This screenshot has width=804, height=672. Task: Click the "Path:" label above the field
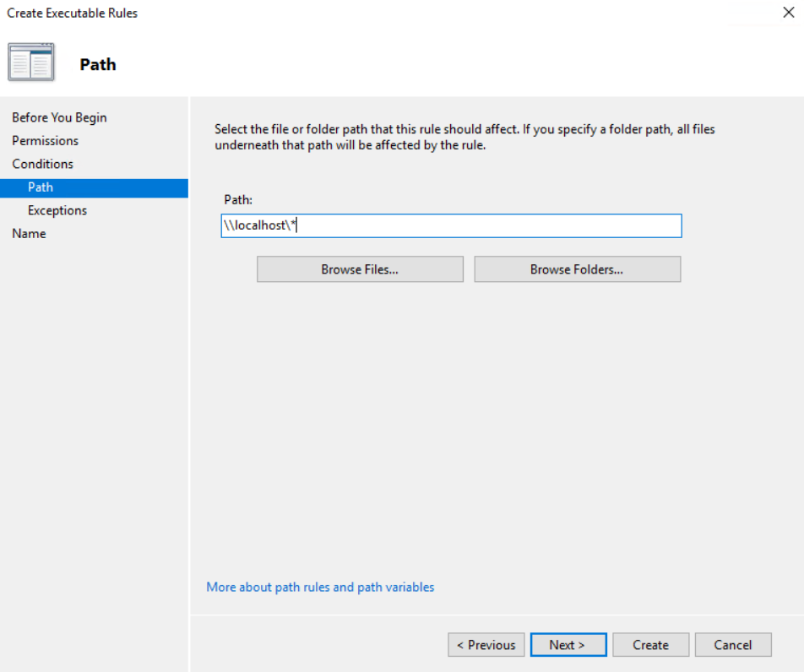point(238,199)
